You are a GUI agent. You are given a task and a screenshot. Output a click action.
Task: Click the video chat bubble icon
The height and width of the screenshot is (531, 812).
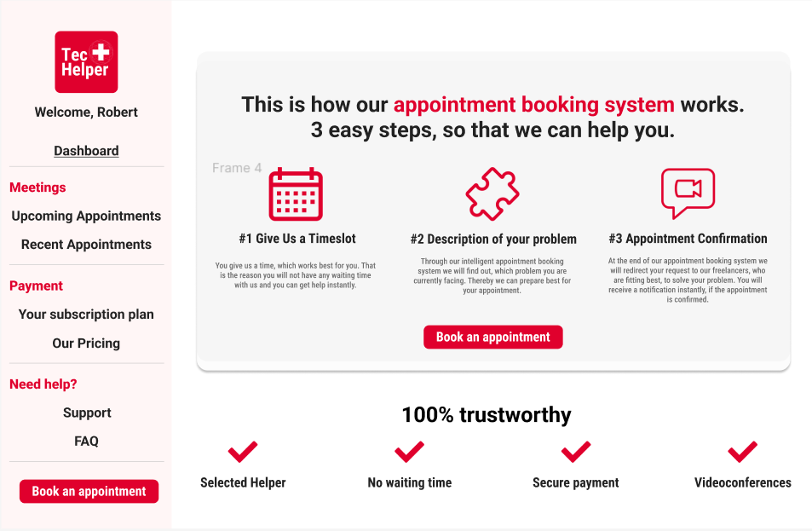[x=688, y=193]
